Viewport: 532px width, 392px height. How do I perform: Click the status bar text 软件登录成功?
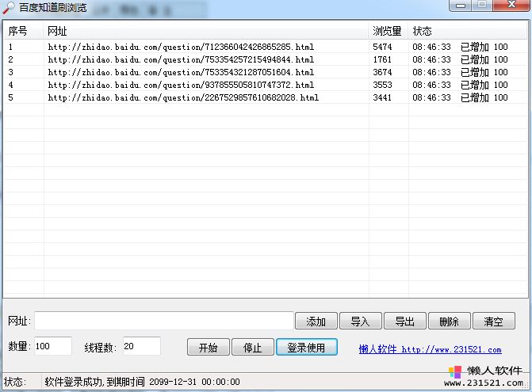(x=74, y=382)
